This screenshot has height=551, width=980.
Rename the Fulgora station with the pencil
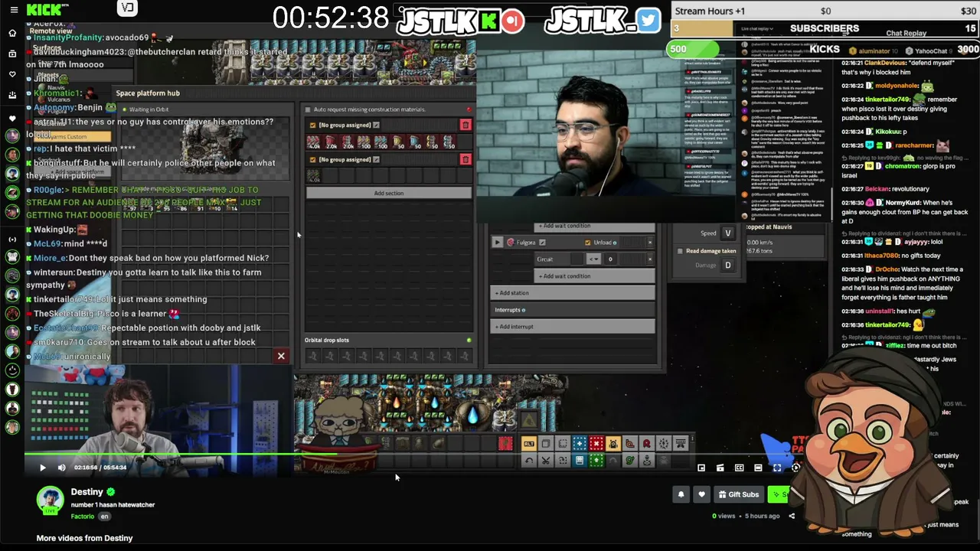pyautogui.click(x=542, y=243)
